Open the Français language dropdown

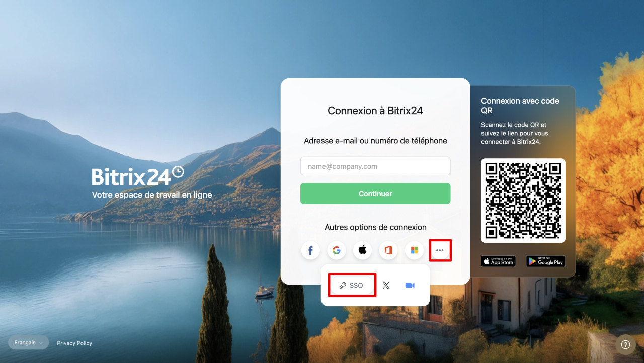point(28,342)
